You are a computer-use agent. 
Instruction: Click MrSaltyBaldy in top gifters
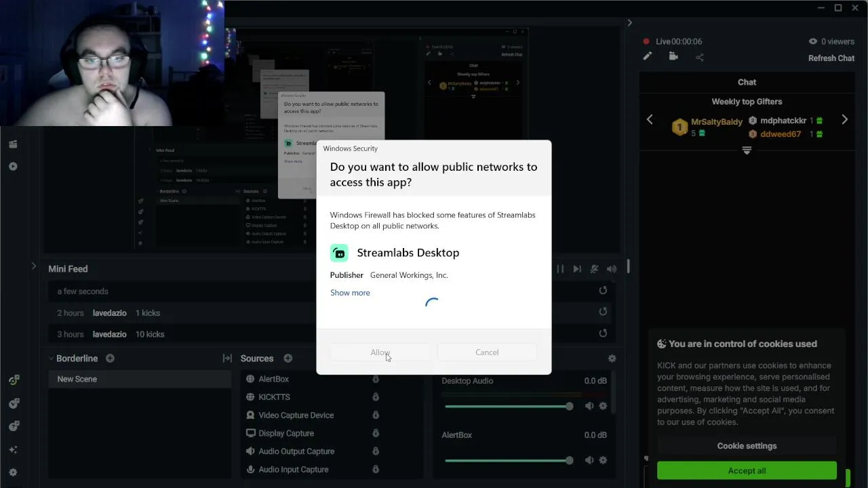coord(716,122)
